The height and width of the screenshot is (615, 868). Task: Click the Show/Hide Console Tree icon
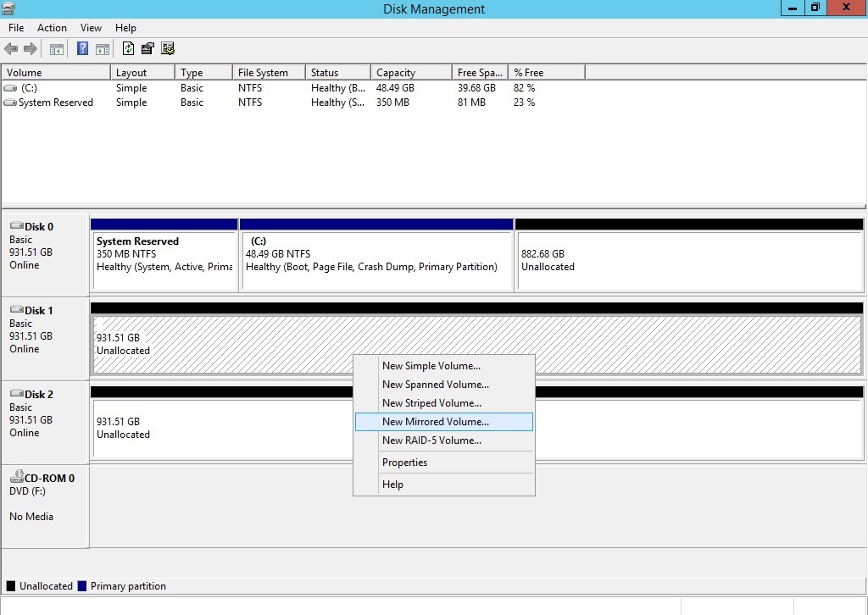click(x=57, y=49)
